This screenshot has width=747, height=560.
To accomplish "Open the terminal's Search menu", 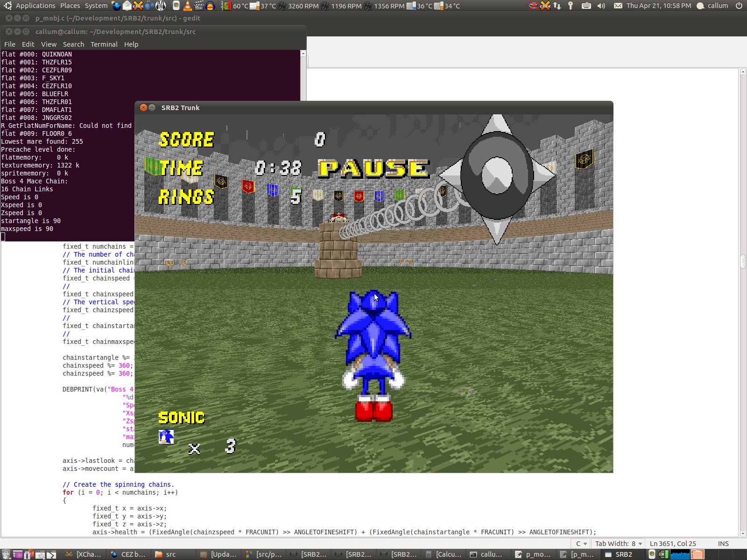I will click(73, 44).
